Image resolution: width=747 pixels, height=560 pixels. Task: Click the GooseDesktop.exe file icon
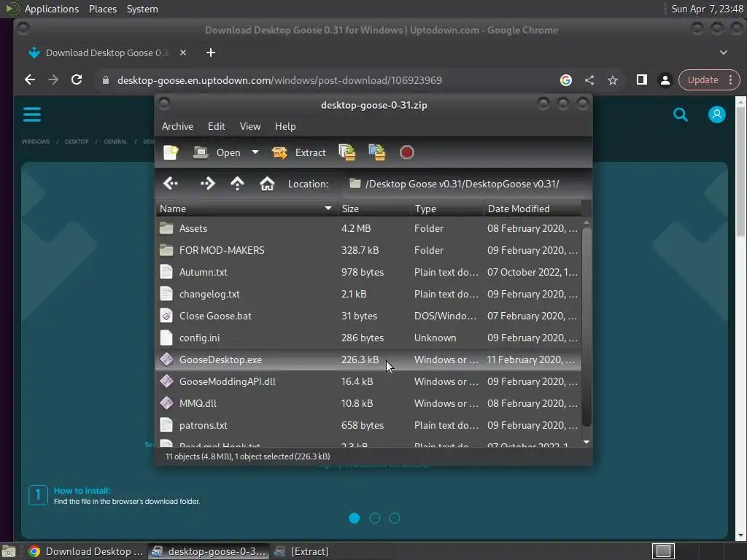[x=166, y=359]
